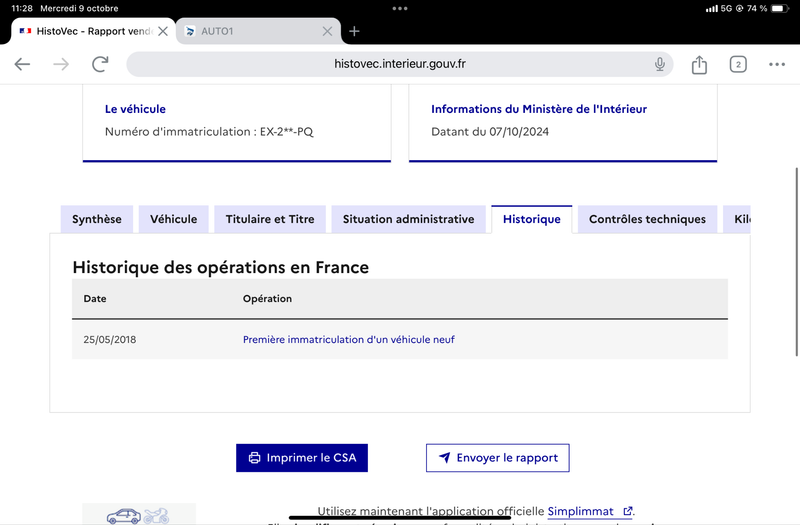This screenshot has width=800, height=525.
Task: Click Envoyer le rapport button
Action: click(497, 458)
